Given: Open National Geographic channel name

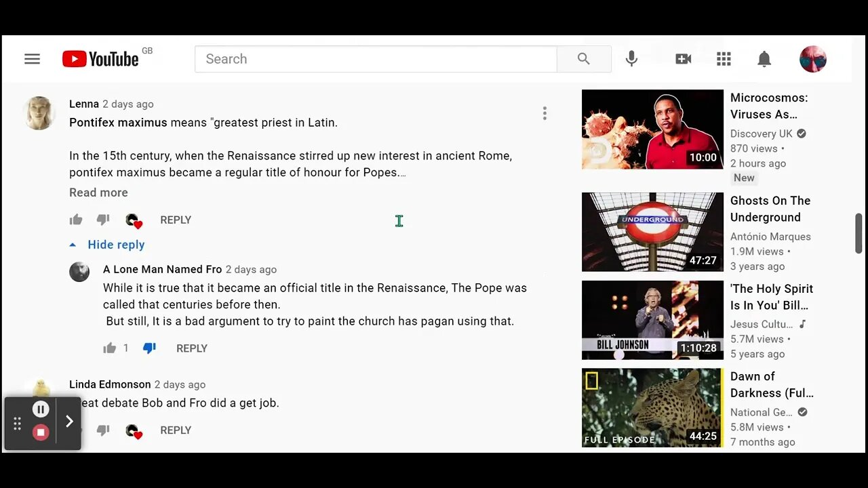Looking at the screenshot, I should click(762, 412).
